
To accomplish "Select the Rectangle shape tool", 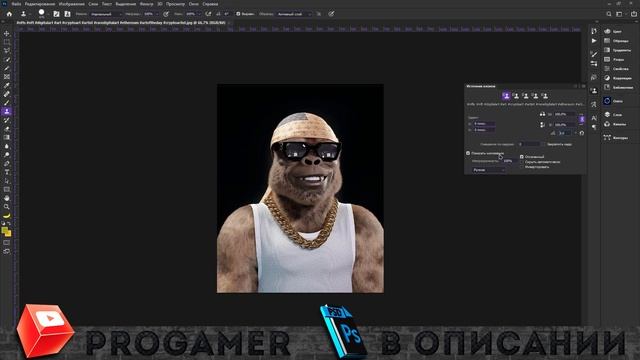I will coord(7,189).
